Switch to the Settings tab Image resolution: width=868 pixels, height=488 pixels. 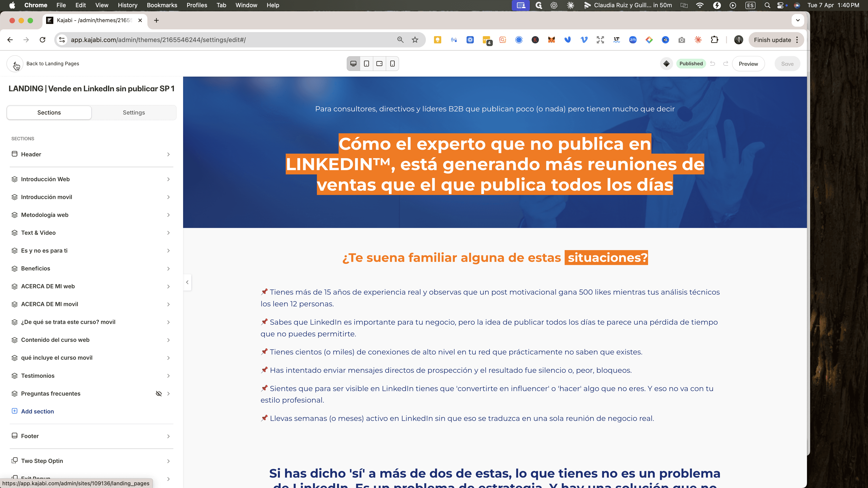point(134,113)
